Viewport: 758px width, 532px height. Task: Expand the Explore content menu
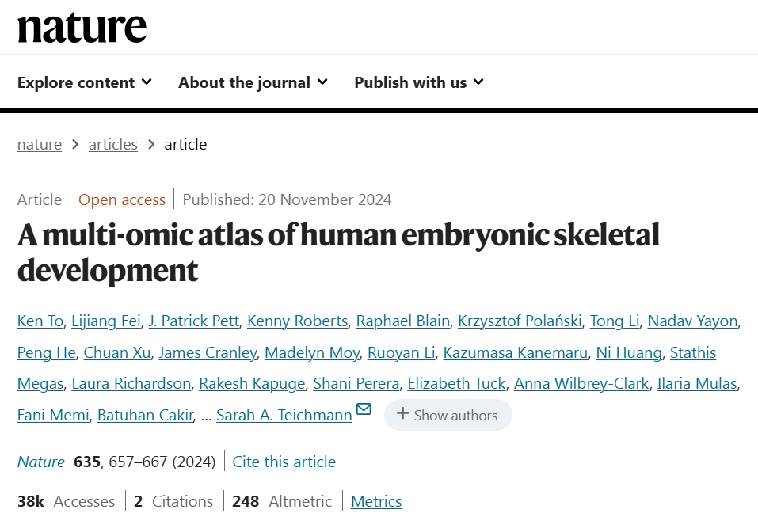tap(84, 82)
